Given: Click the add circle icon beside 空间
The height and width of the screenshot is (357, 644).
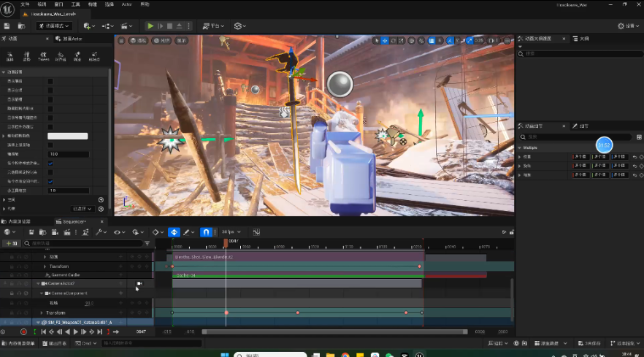Looking at the screenshot, I should [x=101, y=199].
